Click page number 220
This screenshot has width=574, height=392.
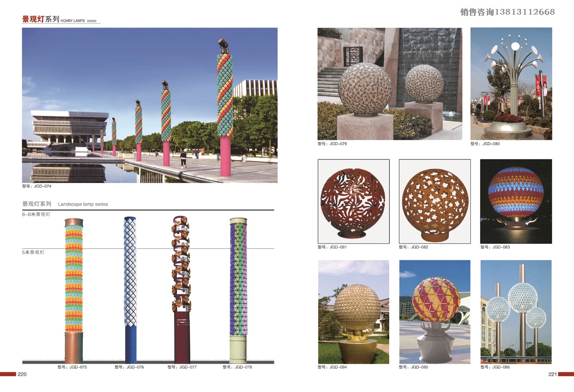coord(22,374)
